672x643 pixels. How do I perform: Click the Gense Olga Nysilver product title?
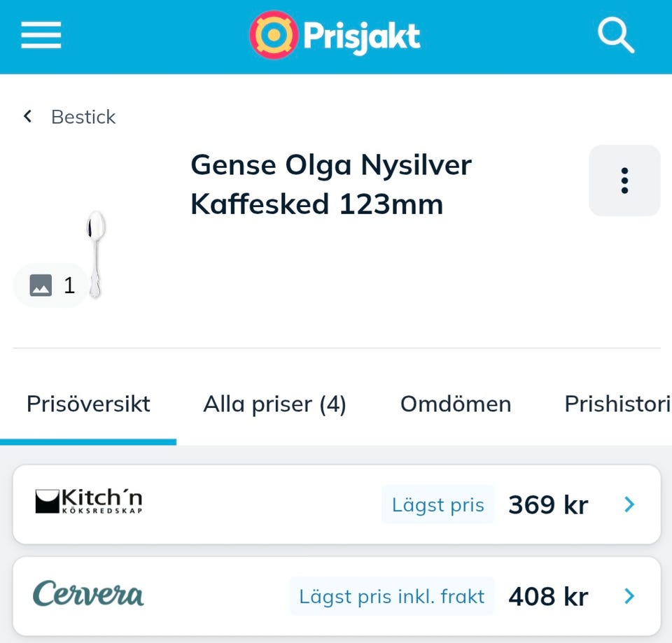(331, 184)
